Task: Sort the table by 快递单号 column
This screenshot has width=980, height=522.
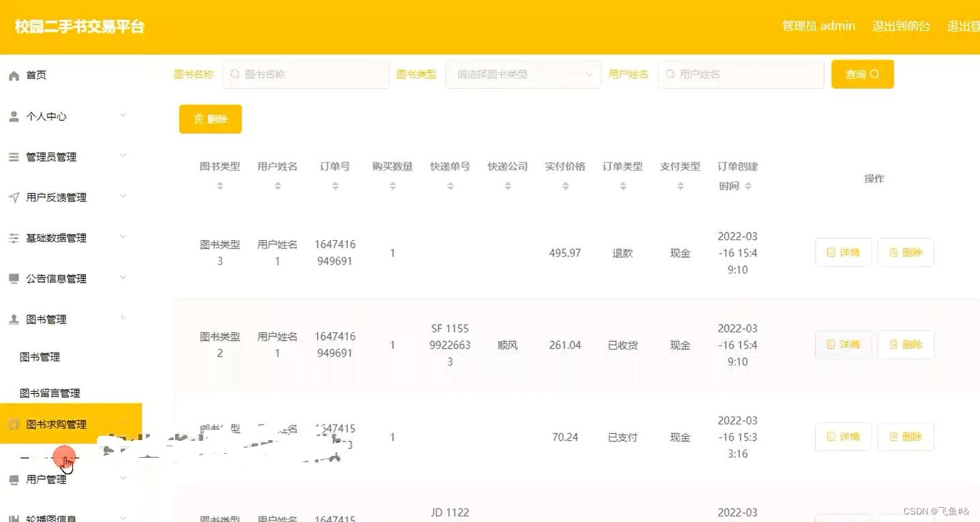Action: click(450, 186)
